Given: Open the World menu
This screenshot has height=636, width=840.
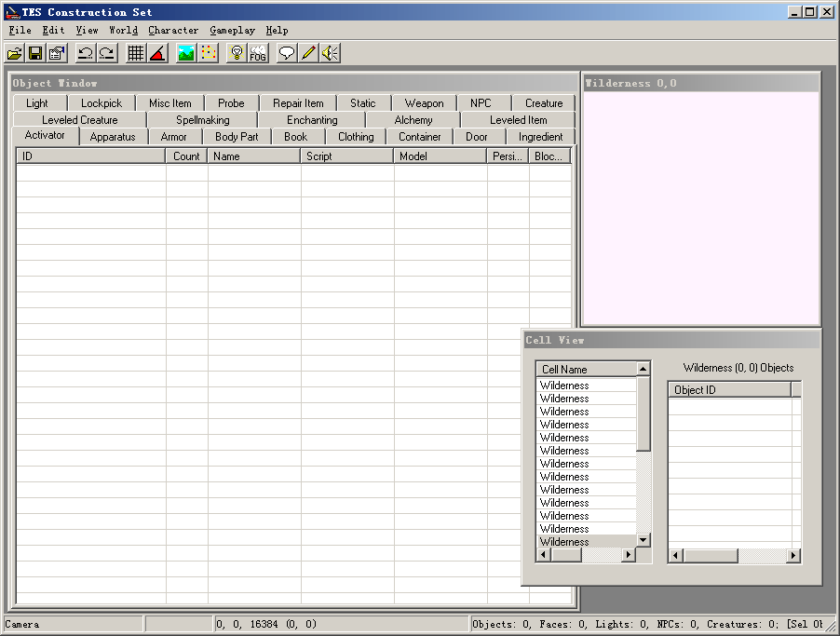Looking at the screenshot, I should pos(123,31).
